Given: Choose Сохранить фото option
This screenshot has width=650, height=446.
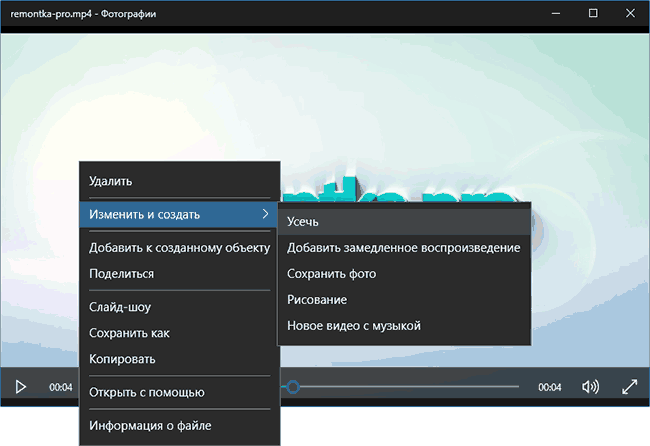Looking at the screenshot, I should click(x=331, y=273).
